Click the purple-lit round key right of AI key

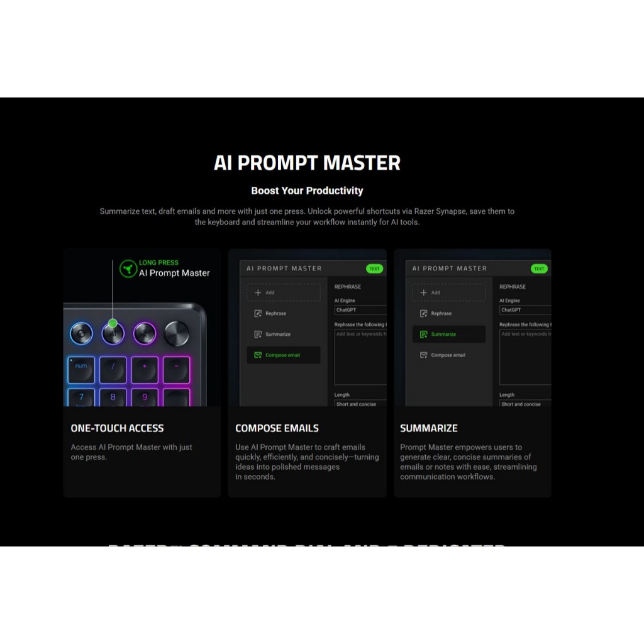point(145,333)
